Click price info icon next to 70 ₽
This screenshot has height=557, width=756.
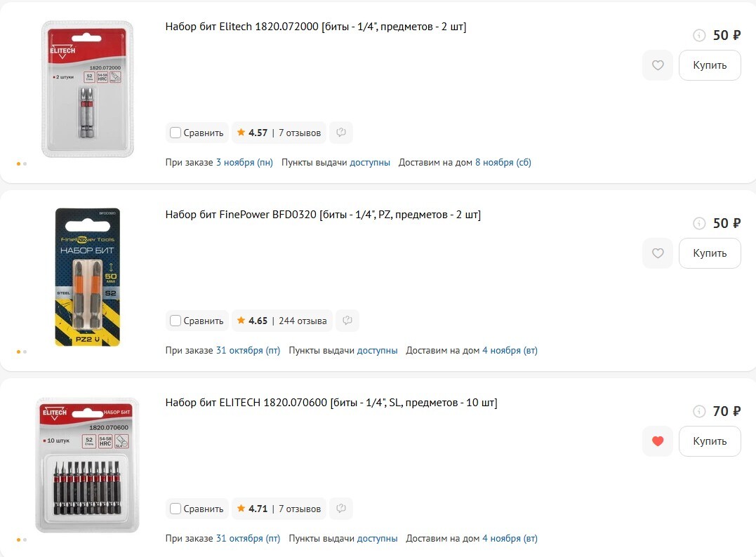click(x=699, y=412)
